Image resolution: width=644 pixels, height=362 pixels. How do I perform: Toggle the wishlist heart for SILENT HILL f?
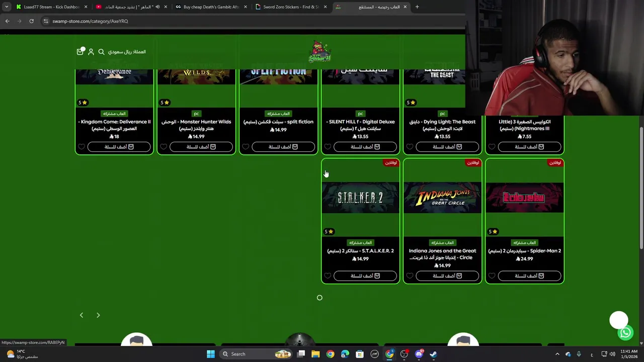(328, 147)
